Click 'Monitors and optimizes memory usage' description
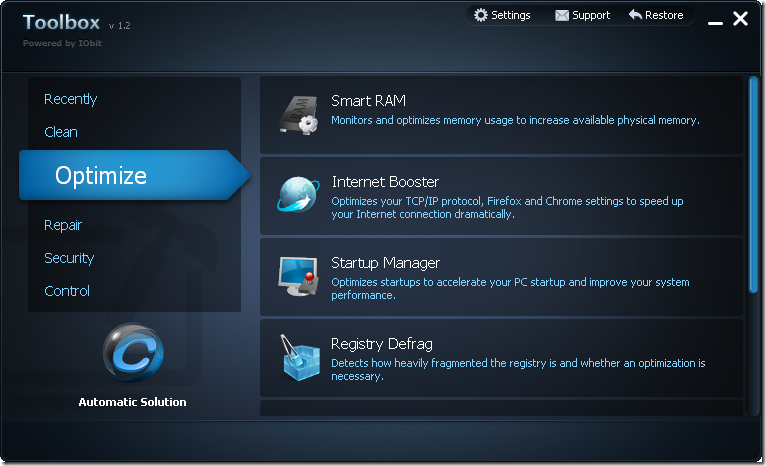 point(515,120)
